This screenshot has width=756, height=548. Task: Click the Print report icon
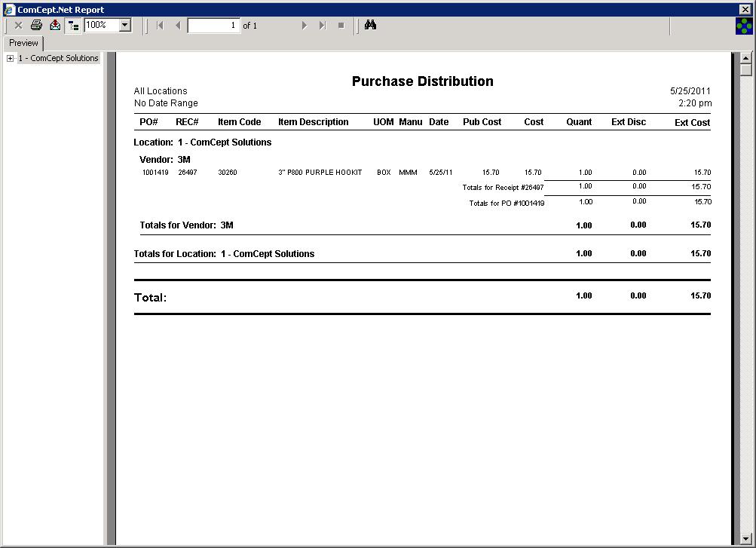(x=36, y=25)
